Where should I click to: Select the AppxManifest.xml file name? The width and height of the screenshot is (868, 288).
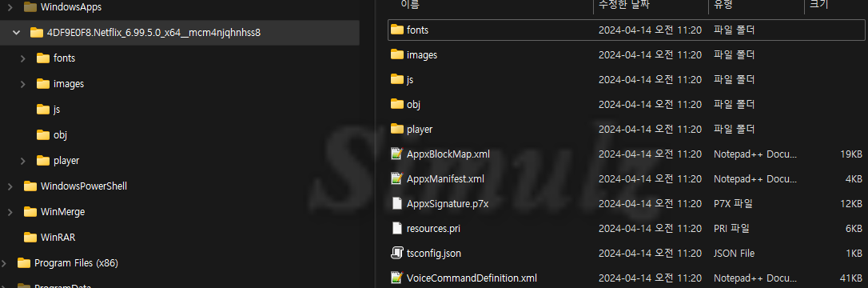point(446,179)
